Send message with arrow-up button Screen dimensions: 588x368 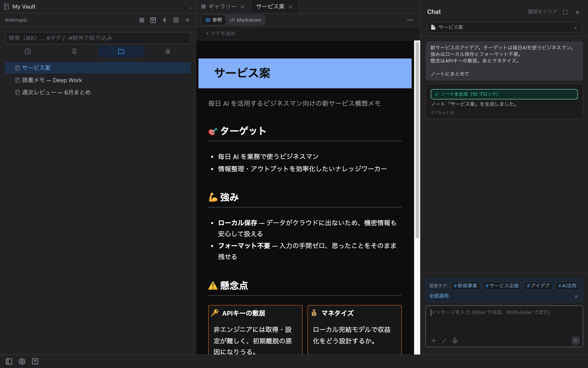pyautogui.click(x=575, y=340)
